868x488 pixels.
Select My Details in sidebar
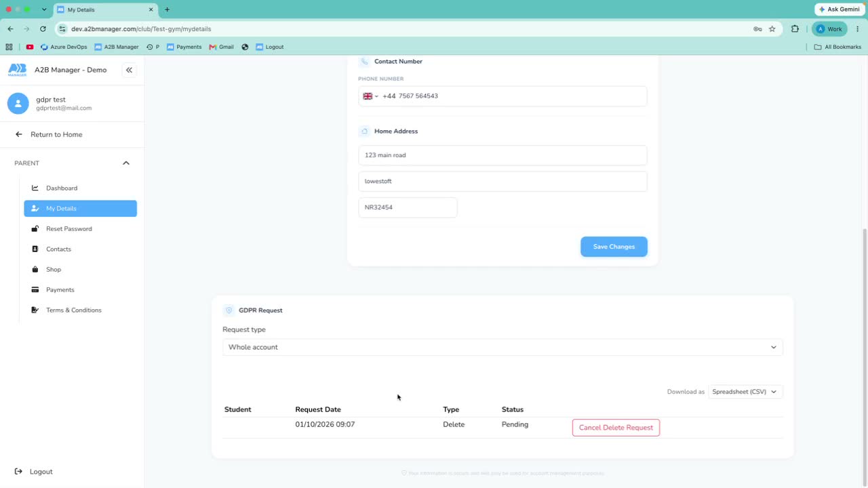pos(81,208)
